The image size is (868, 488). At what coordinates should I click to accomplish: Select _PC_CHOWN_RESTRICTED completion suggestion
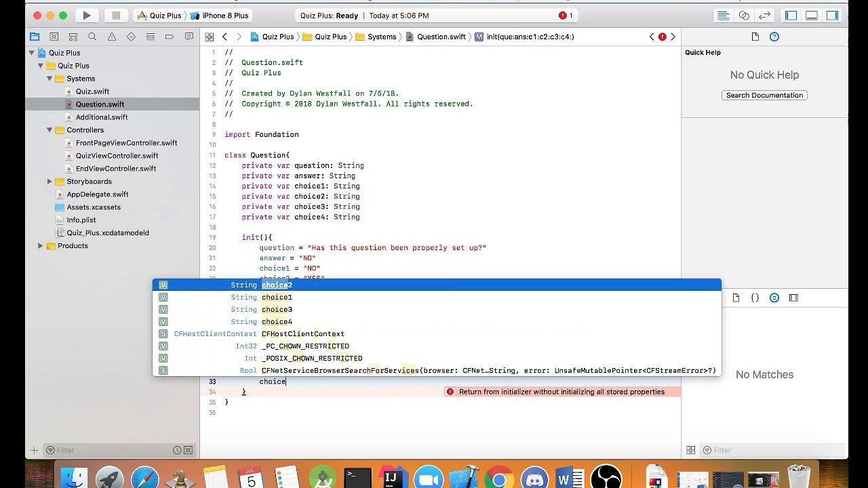pyautogui.click(x=437, y=346)
